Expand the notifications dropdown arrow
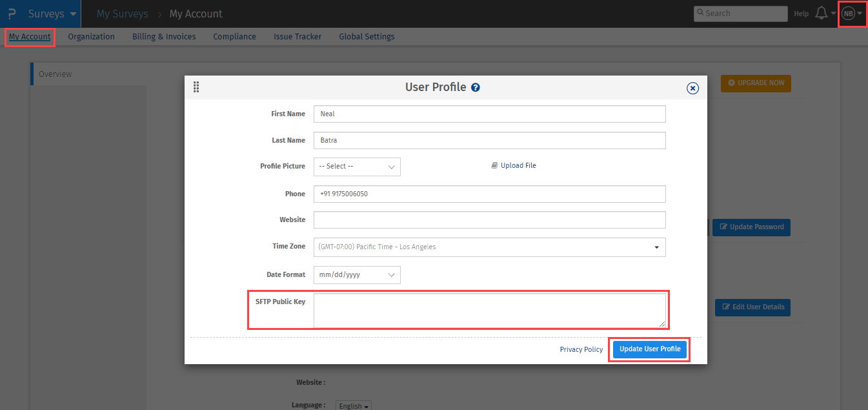Viewport: 868px width, 410px height. pos(834,14)
